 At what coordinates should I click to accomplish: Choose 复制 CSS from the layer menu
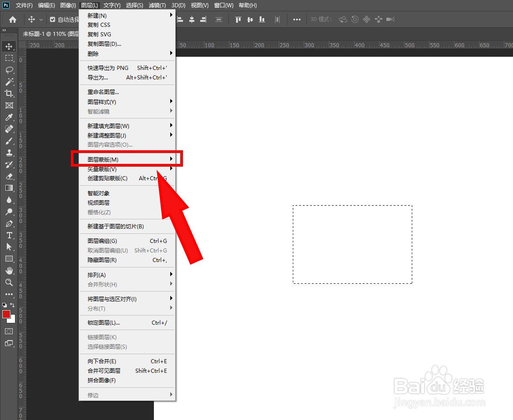[127, 25]
